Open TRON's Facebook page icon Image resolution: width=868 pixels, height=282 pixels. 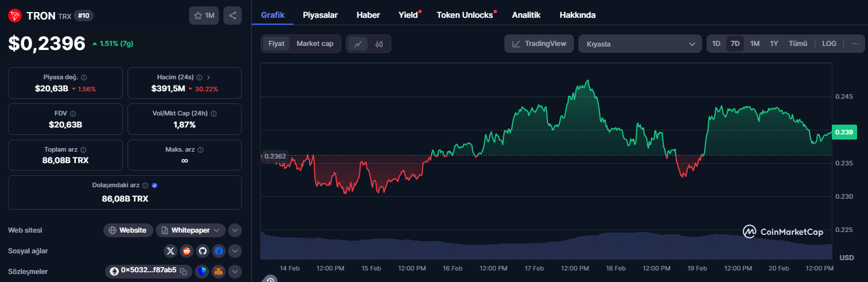[218, 251]
